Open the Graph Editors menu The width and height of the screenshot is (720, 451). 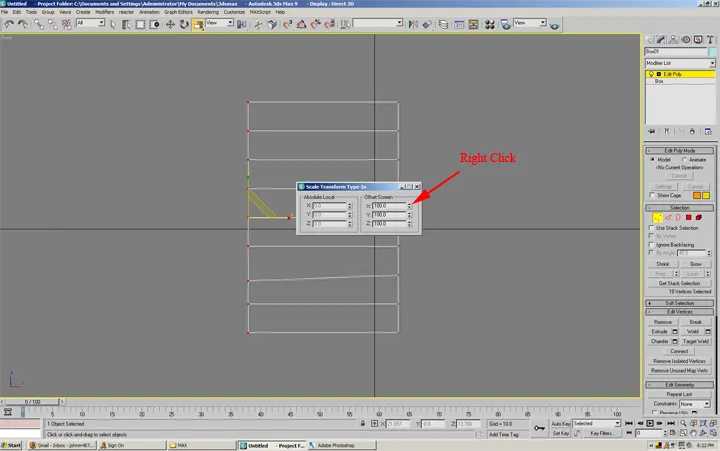point(178,12)
